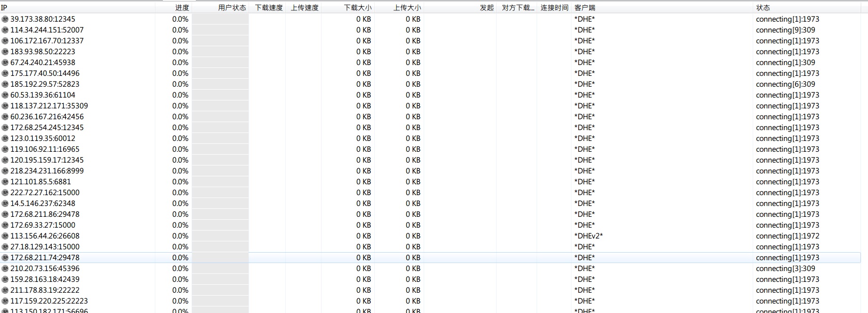Select the *DHEv2* client entry
868x313 pixels.
(x=588, y=236)
